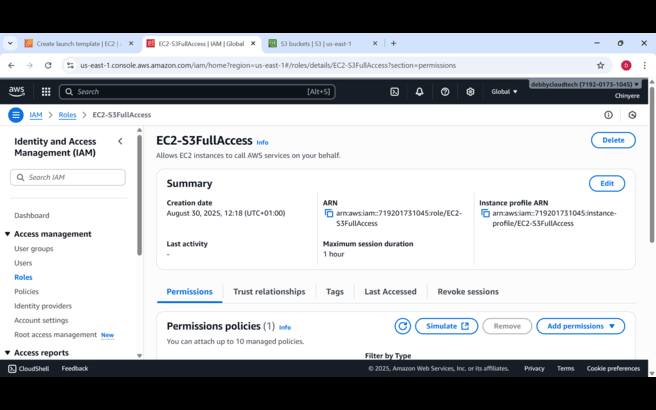Collapse the Access management section
The height and width of the screenshot is (410, 656).
point(8,234)
